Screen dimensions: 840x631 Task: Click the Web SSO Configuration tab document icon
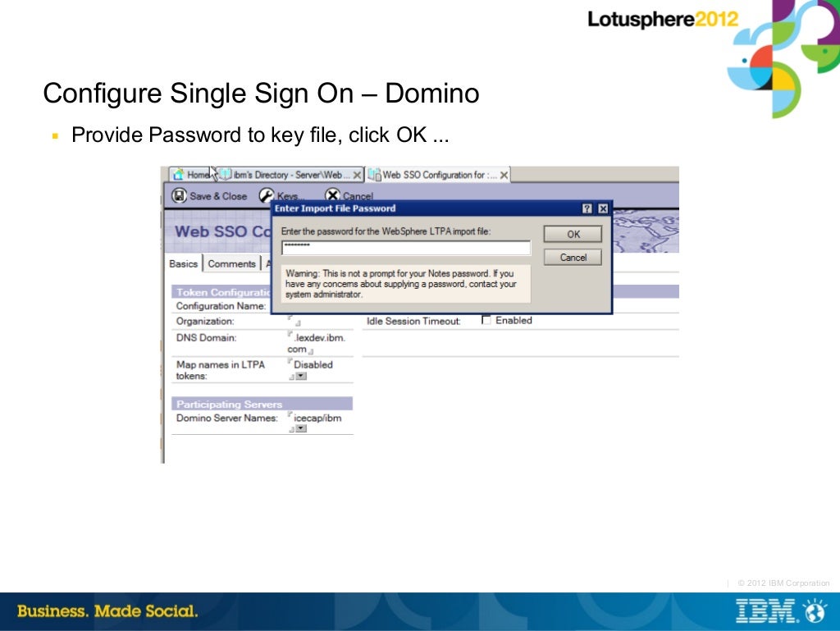[x=374, y=175]
